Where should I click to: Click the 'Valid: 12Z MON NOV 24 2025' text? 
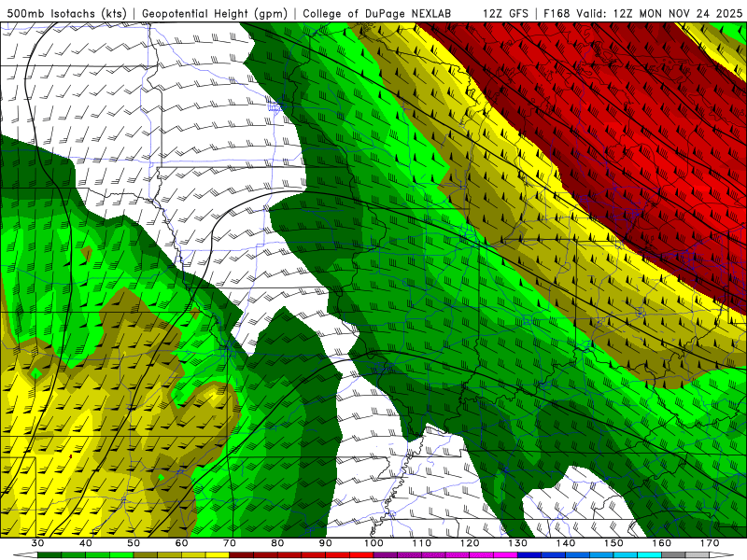659,13
